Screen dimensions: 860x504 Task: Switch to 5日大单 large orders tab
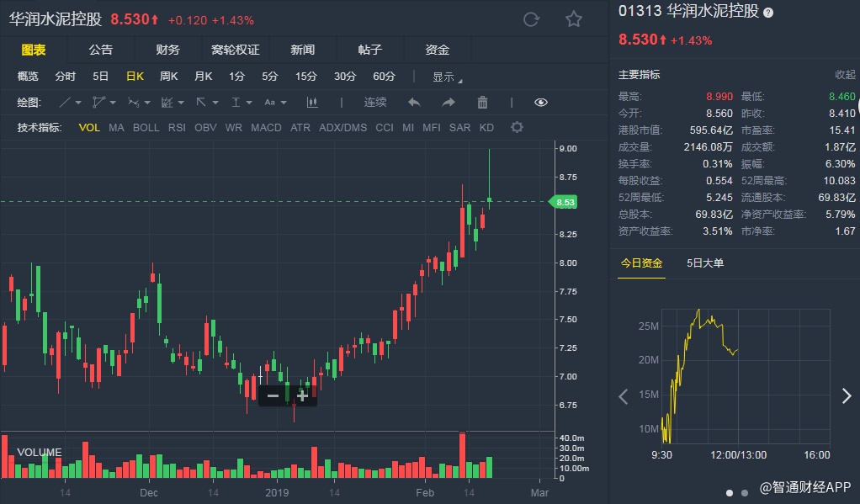click(705, 263)
